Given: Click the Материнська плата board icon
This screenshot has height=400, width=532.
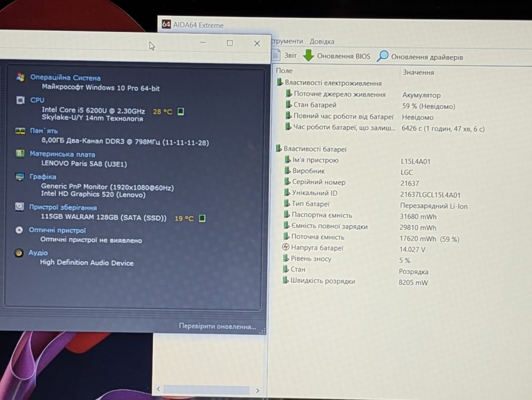Looking at the screenshot, I should pyautogui.click(x=20, y=154).
